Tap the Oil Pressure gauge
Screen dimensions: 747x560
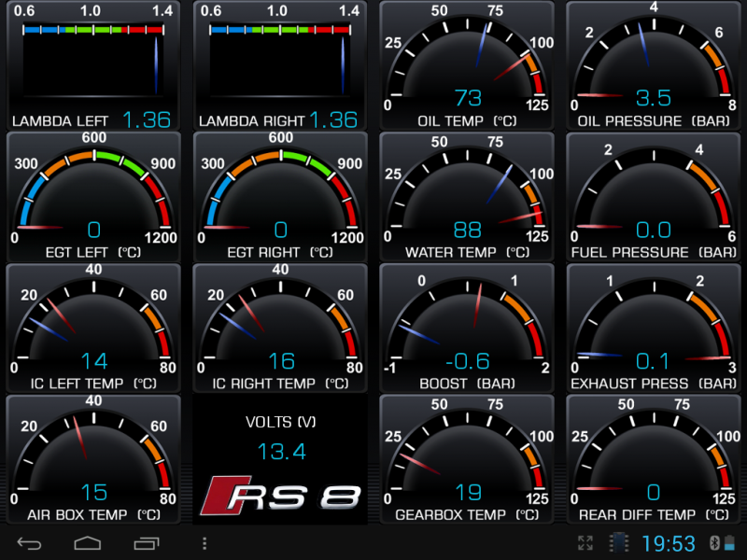654,65
